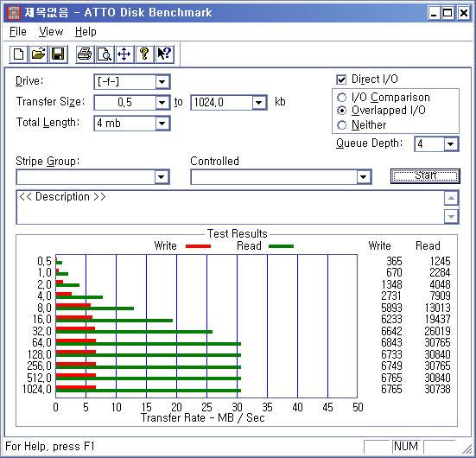Image resolution: width=476 pixels, height=458 pixels.
Task: Click the Write value 365
Action: pyautogui.click(x=394, y=262)
